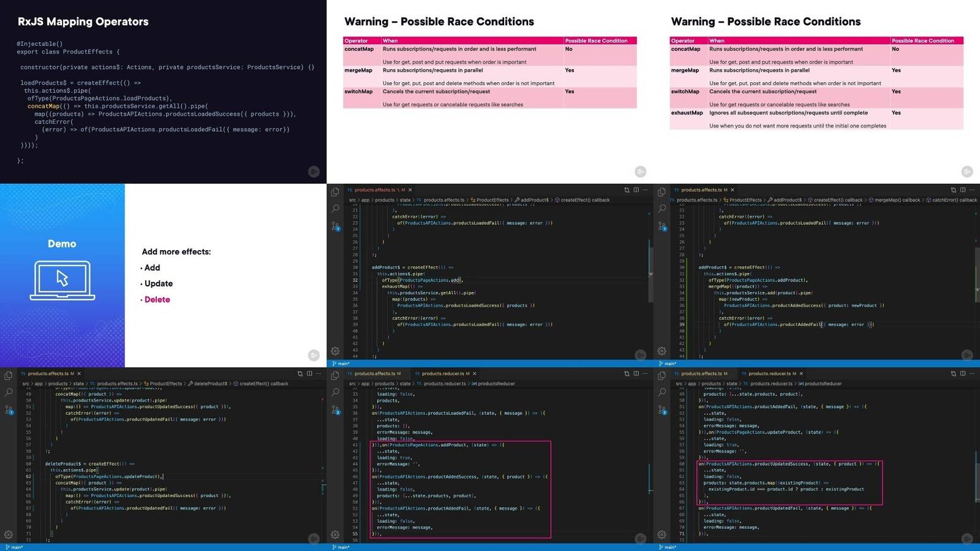
Task: Expand addProduct$ breadcrumb in middle-center editor
Action: tap(534, 200)
